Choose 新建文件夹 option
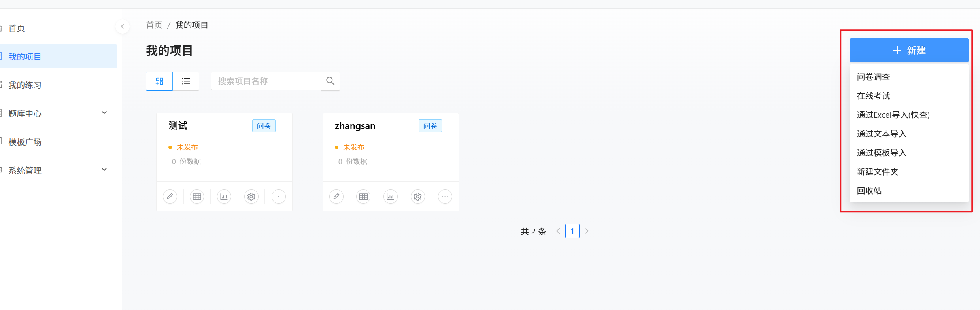 pos(909,172)
